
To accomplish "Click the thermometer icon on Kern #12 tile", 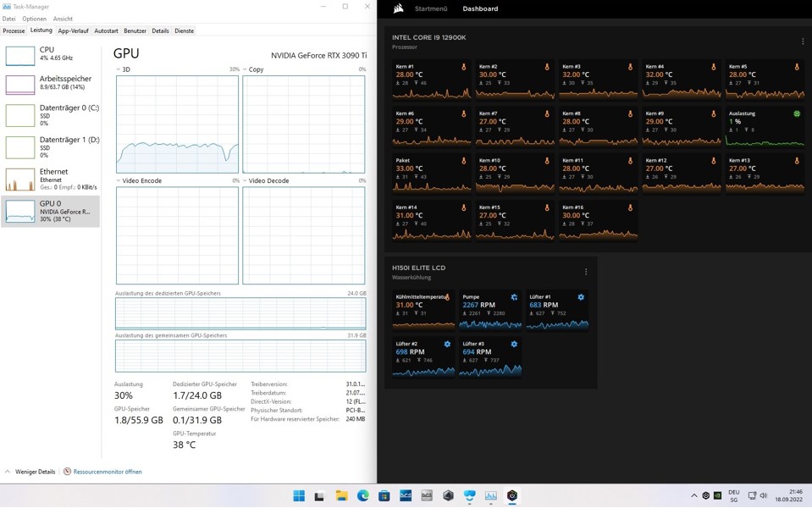I will click(714, 161).
